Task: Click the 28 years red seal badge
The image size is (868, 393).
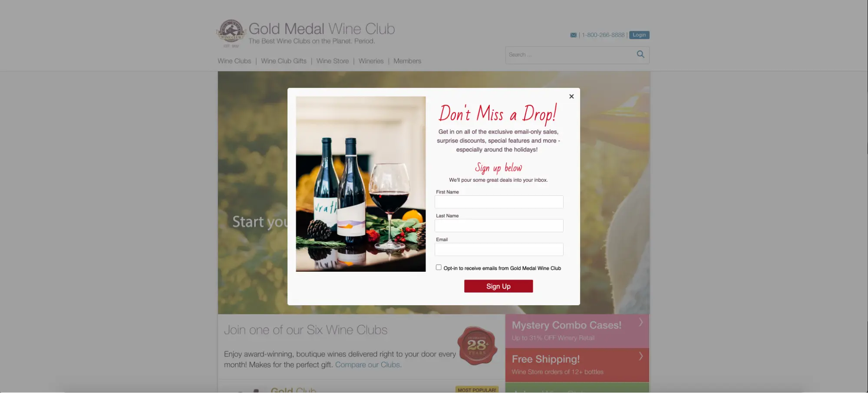Action: pyautogui.click(x=477, y=346)
